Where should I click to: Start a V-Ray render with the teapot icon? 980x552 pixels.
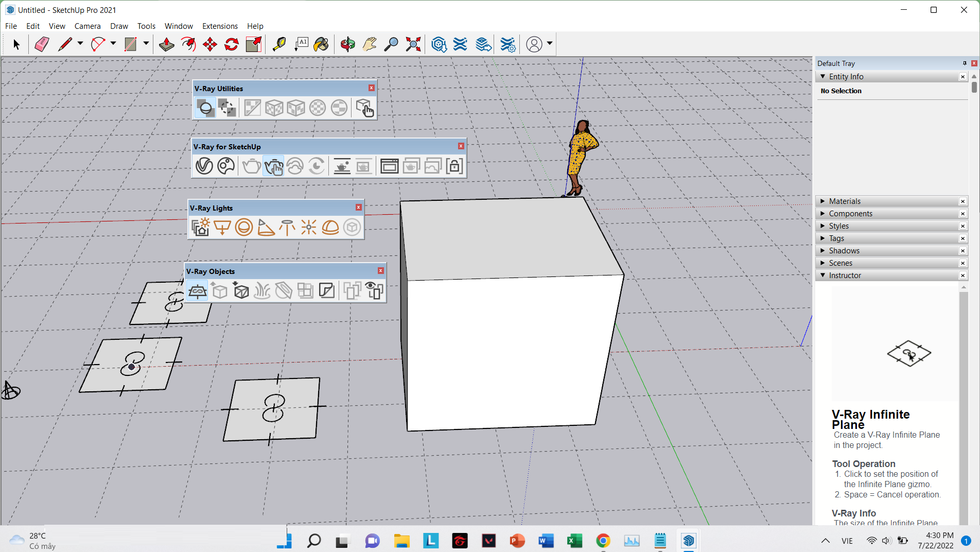click(251, 166)
